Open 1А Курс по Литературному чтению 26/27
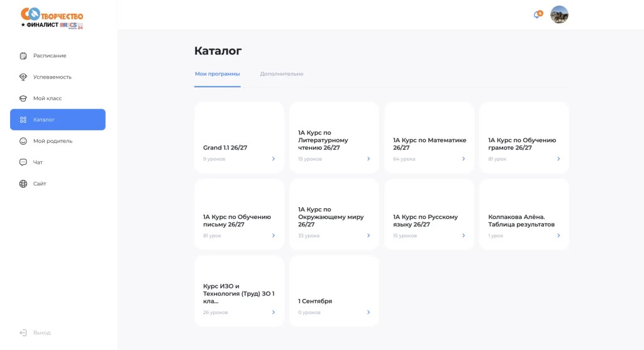 pyautogui.click(x=323, y=140)
